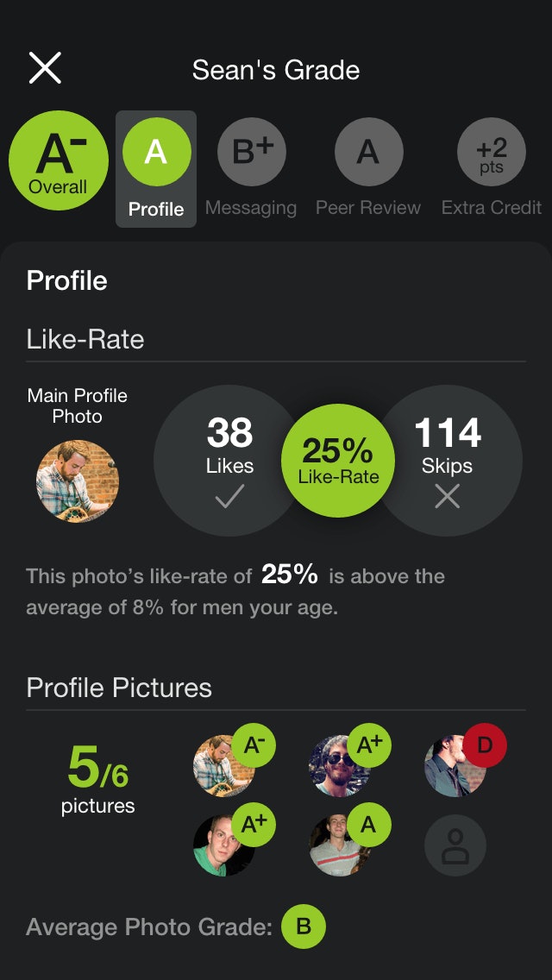Screen dimensions: 552x980
Task: Select the A+ badge on sunglasses photo
Action: click(x=368, y=744)
